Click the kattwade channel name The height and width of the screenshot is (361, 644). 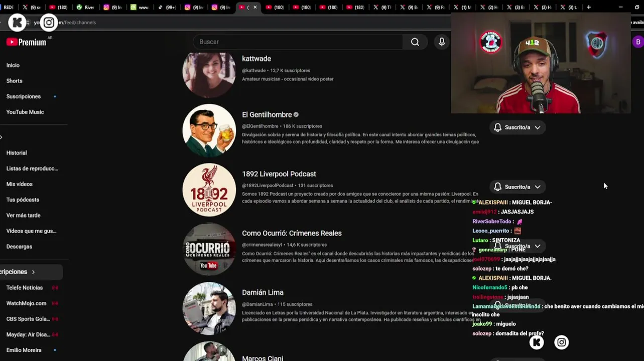coord(256,59)
